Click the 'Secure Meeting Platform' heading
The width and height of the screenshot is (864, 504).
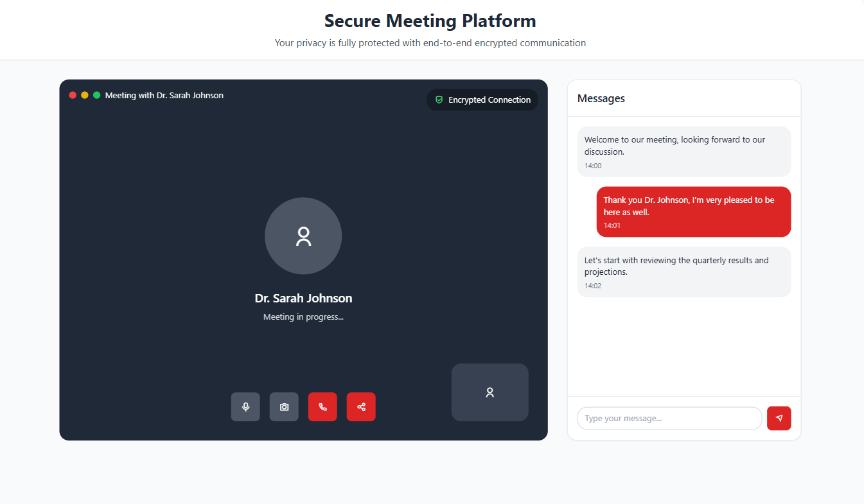tap(430, 21)
